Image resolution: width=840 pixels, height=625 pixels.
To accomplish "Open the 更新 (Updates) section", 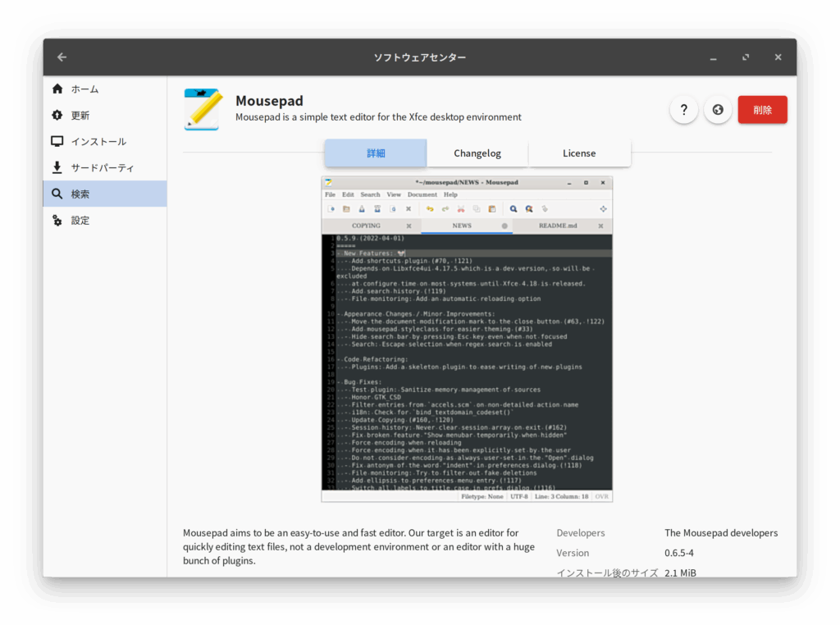I will pos(105,115).
